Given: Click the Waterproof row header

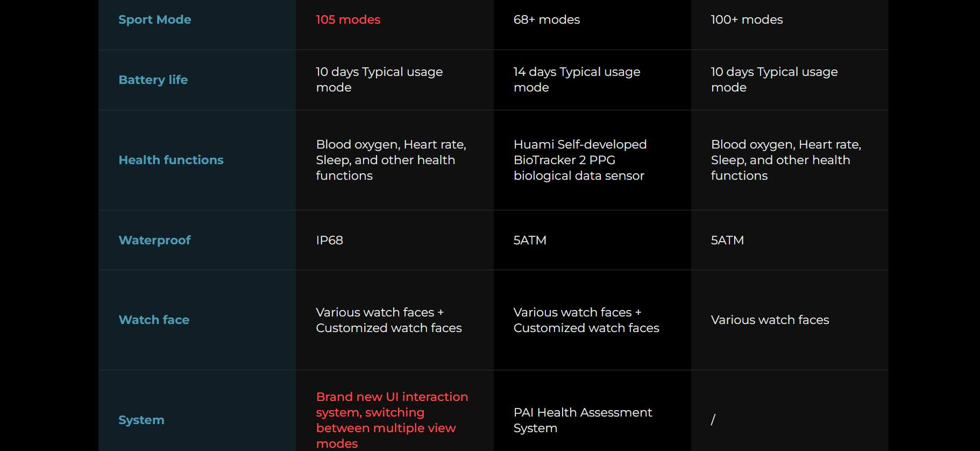Looking at the screenshot, I should (x=154, y=240).
